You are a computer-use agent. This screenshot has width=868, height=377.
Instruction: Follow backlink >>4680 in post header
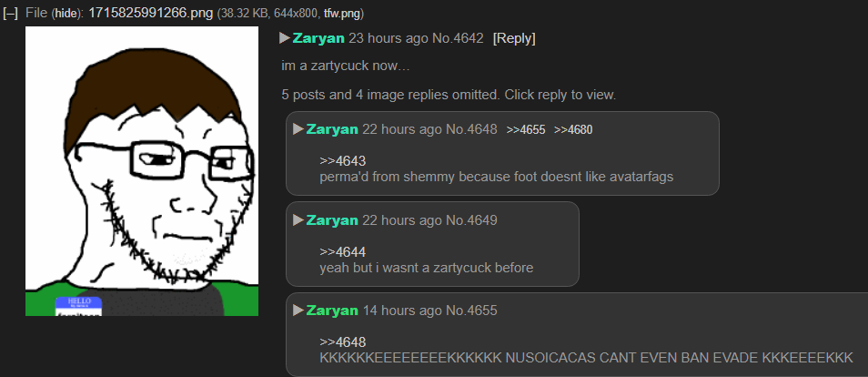[x=573, y=129]
